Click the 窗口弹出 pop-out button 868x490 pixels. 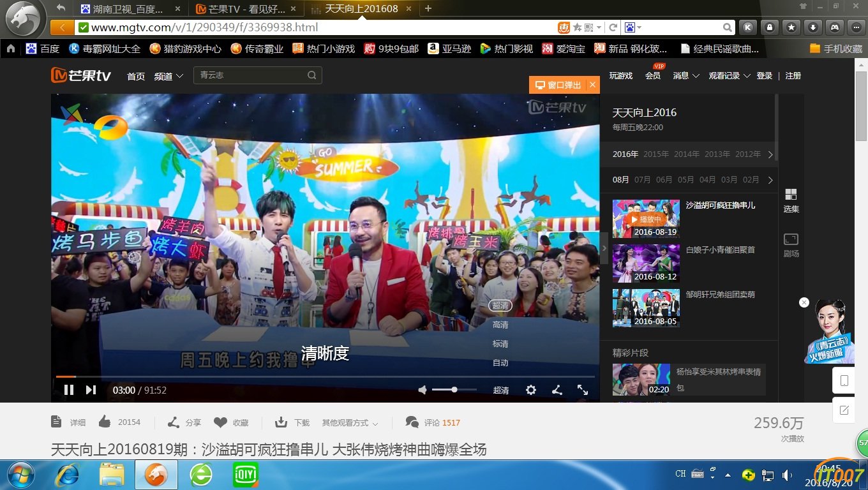pos(558,85)
